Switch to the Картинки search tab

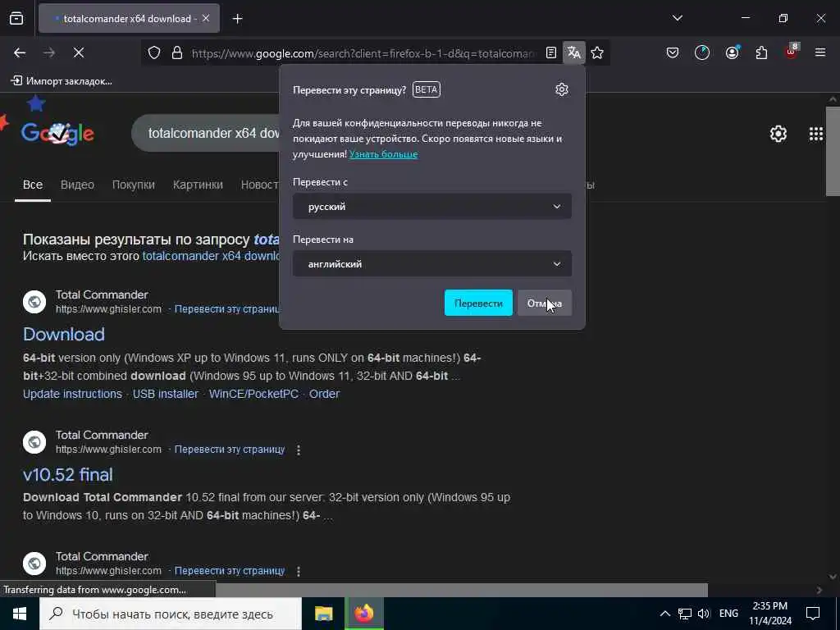point(198,185)
